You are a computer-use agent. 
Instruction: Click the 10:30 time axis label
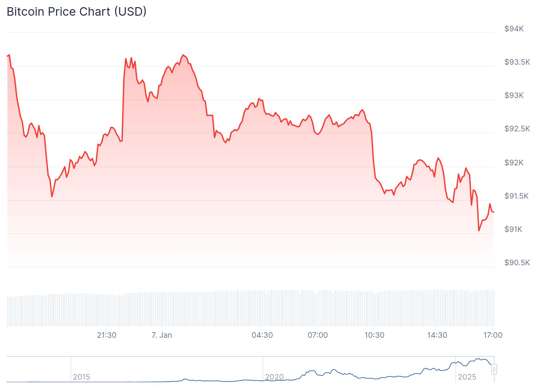pos(374,335)
